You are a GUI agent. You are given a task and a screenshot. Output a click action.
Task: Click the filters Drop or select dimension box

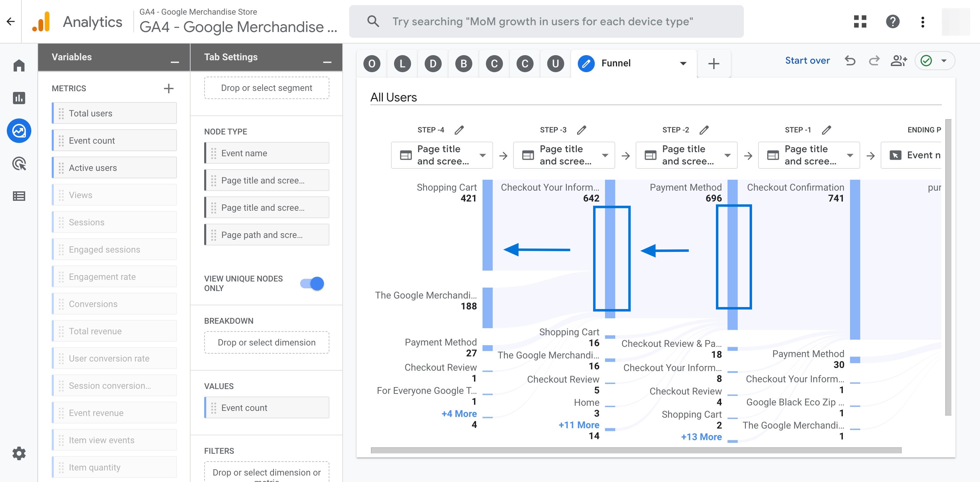coord(266,472)
